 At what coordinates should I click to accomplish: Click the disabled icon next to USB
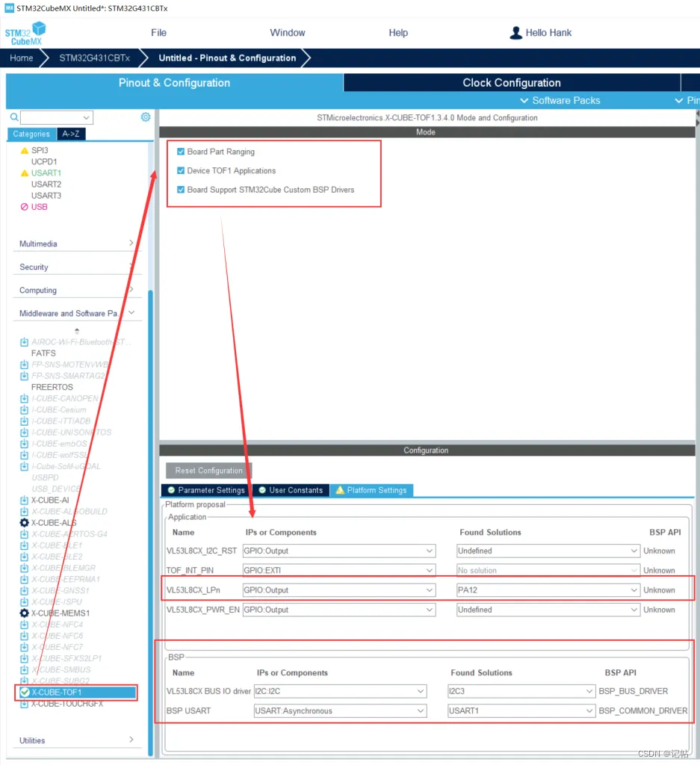pyautogui.click(x=25, y=207)
